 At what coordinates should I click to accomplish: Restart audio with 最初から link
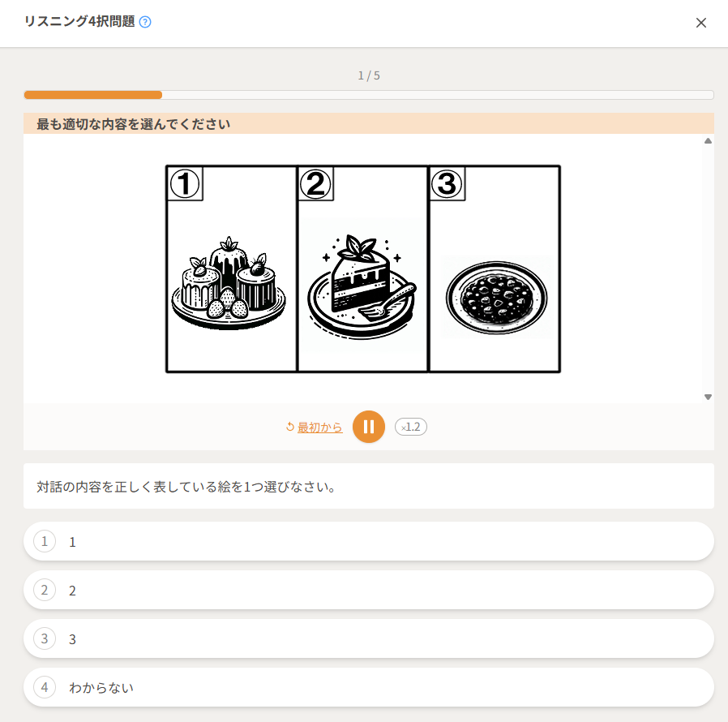tap(319, 427)
